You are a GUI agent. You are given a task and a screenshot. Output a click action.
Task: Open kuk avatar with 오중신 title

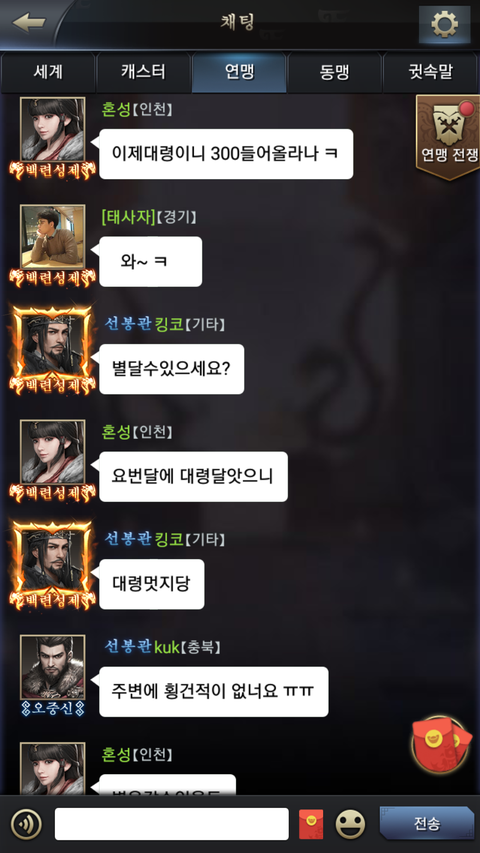(53, 667)
